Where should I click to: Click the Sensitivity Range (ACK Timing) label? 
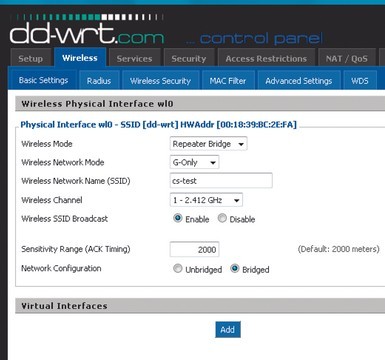[76, 249]
